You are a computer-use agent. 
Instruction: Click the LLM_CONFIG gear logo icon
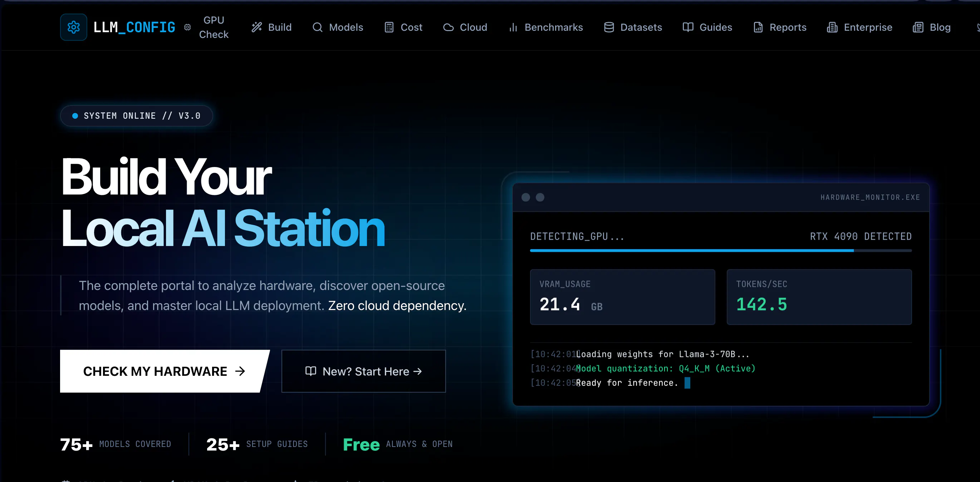[73, 28]
